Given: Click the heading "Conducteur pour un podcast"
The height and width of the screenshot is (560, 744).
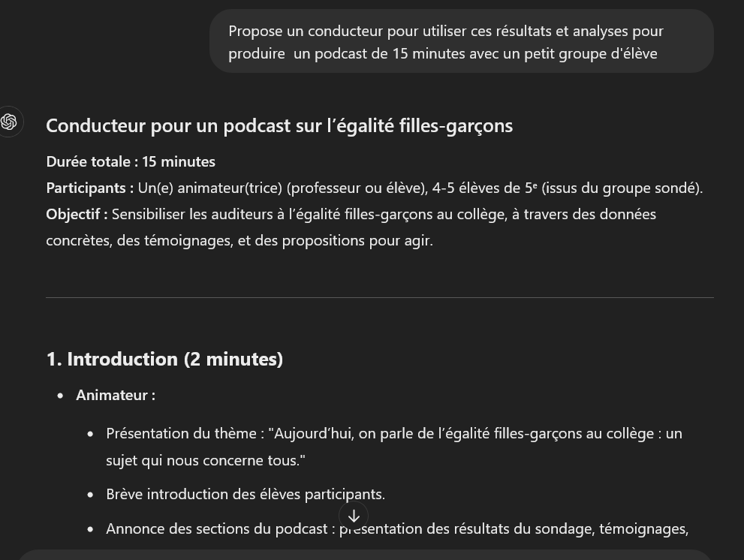Looking at the screenshot, I should (279, 126).
